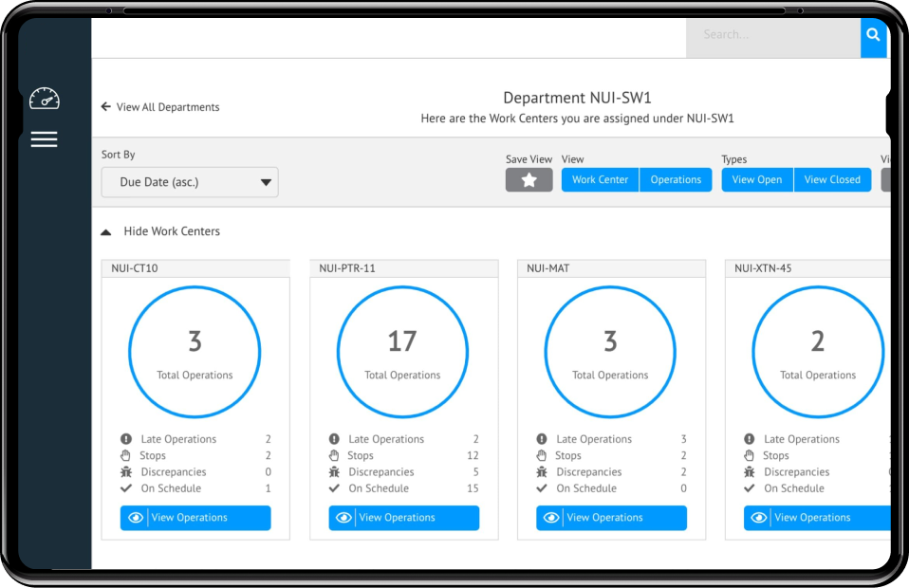
Task: Toggle the View Open type filter
Action: (x=757, y=179)
